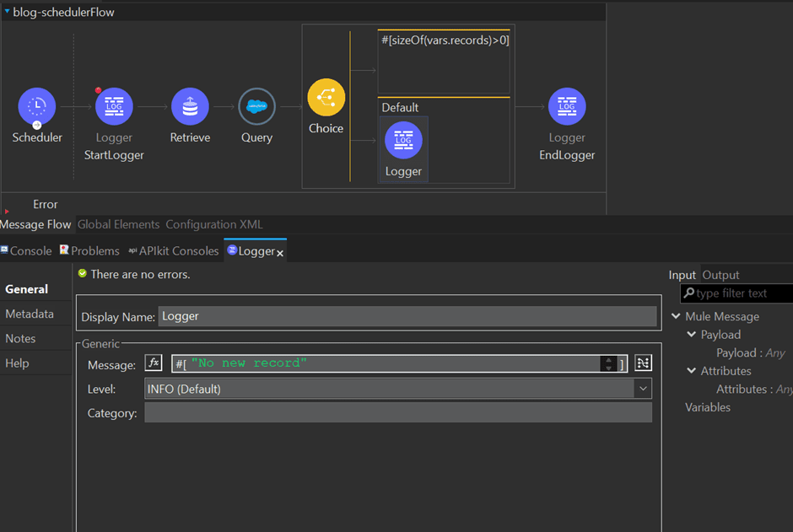793x532 pixels.
Task: Select the Scheduler component icon
Action: coord(36,105)
